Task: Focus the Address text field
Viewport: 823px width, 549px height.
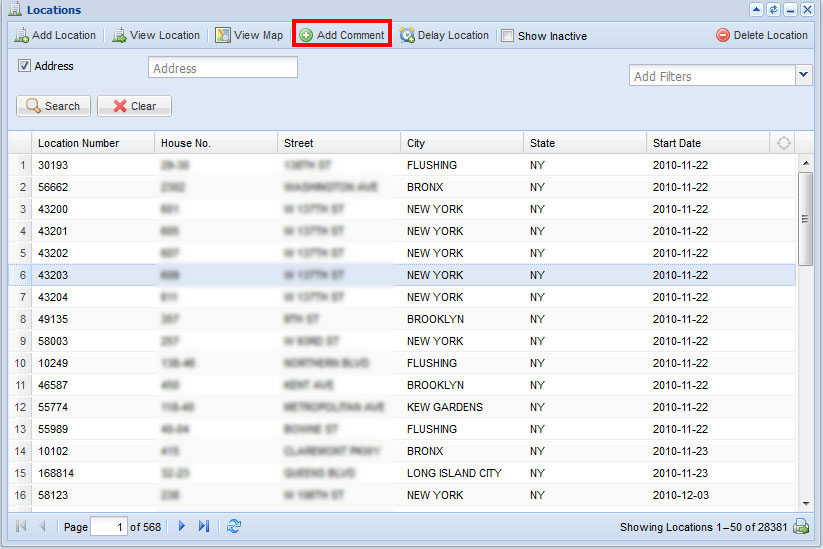Action: pos(223,68)
